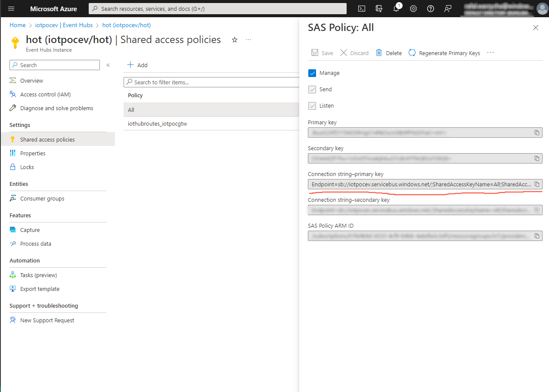Favorite this page with the star icon
The height and width of the screenshot is (392, 549).
(235, 40)
